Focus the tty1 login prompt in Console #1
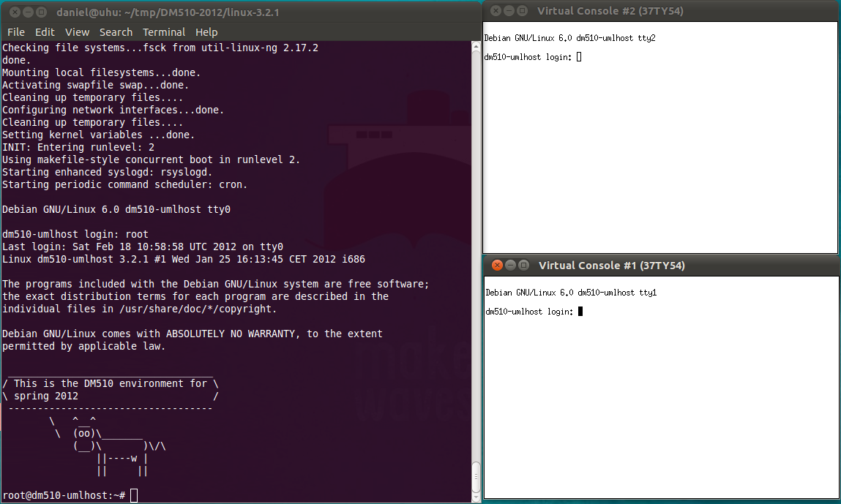 pyautogui.click(x=580, y=312)
